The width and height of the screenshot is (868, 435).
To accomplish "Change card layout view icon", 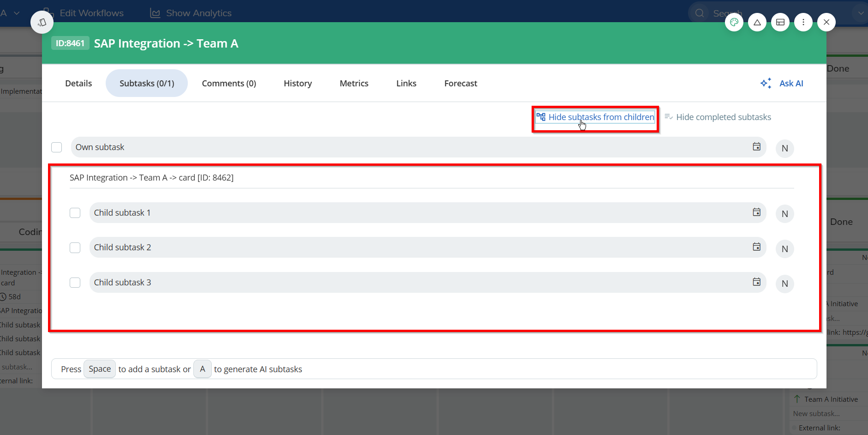I will [x=780, y=22].
